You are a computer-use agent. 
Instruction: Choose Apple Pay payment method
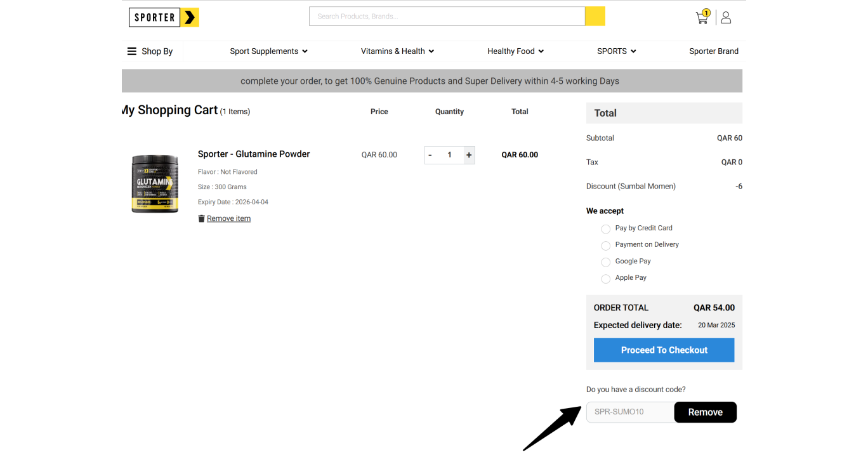pos(605,278)
